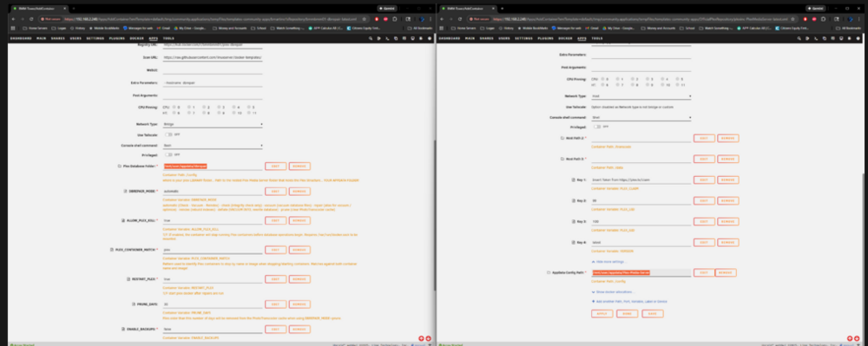The width and height of the screenshot is (868, 346).
Task: Click REMOVE for Key 4 in right window
Action: coord(728,242)
